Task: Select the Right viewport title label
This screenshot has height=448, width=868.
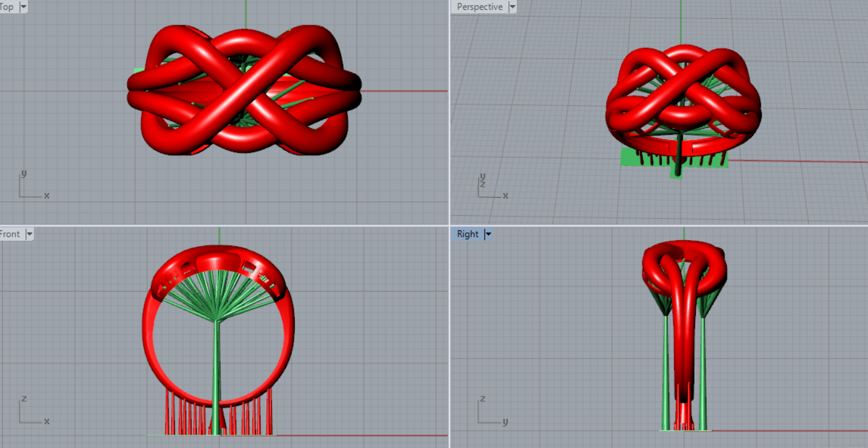Action: click(x=468, y=234)
